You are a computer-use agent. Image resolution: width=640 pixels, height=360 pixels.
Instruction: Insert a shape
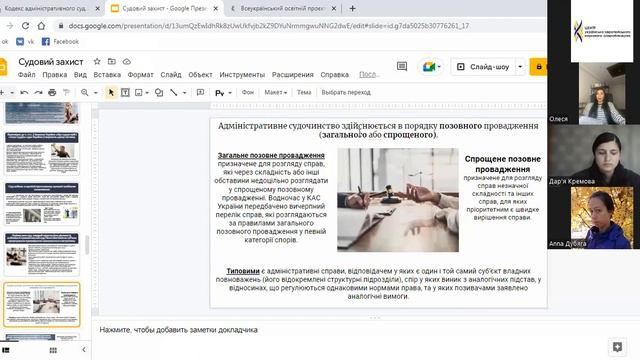tap(159, 93)
